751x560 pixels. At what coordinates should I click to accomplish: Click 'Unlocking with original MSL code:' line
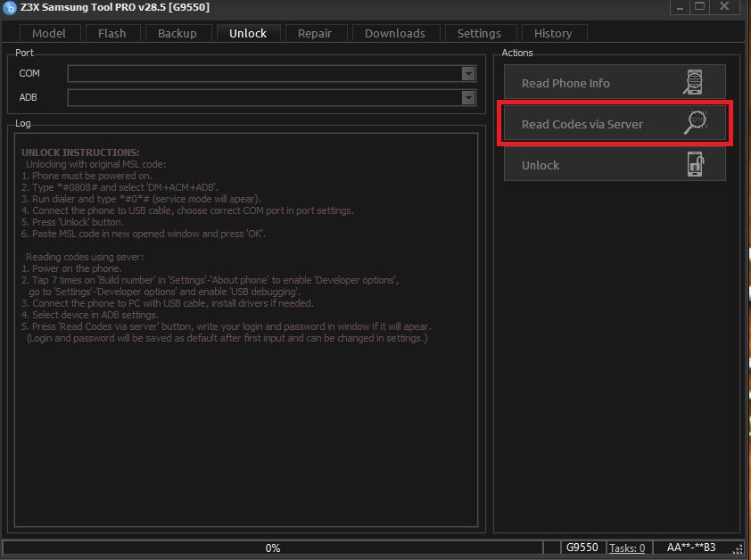[x=95, y=164]
